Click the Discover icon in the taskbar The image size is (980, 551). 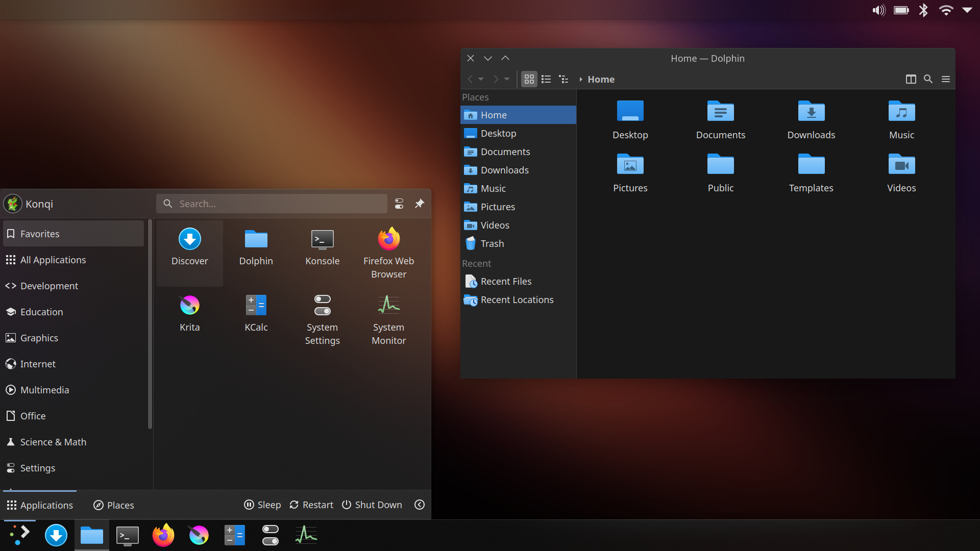pos(56,535)
